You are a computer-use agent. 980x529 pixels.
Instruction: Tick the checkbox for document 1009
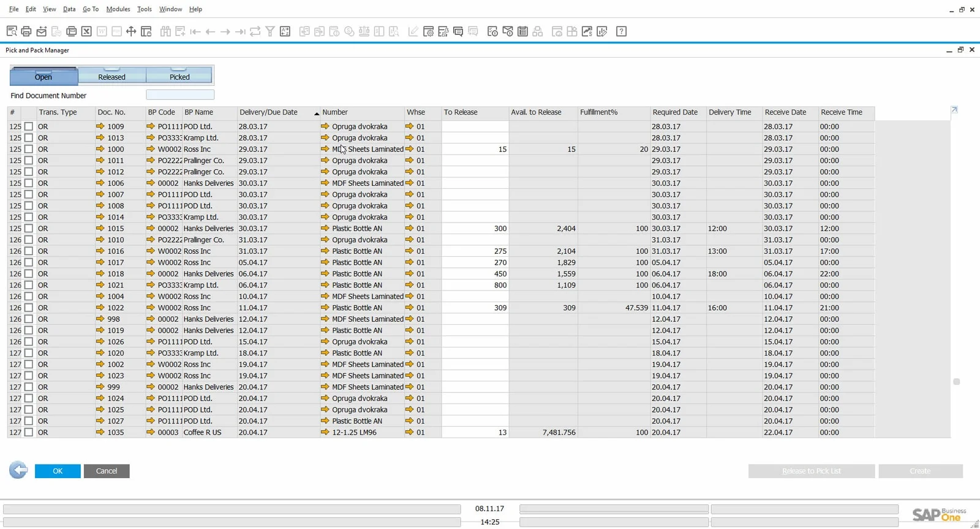tap(29, 126)
